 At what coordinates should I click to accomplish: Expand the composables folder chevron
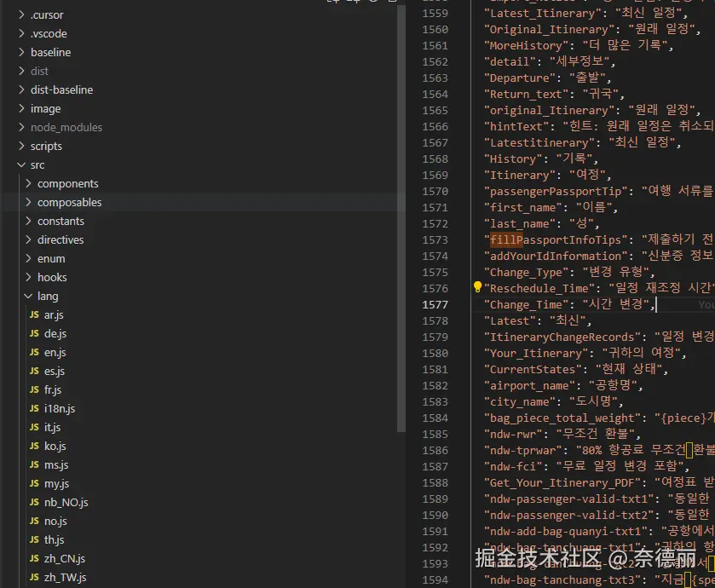(x=28, y=202)
